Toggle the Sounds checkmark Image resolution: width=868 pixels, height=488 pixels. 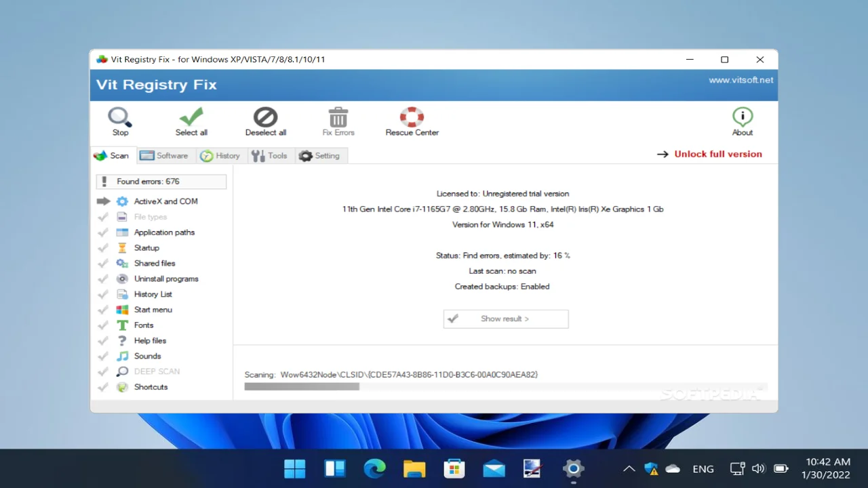coord(103,356)
